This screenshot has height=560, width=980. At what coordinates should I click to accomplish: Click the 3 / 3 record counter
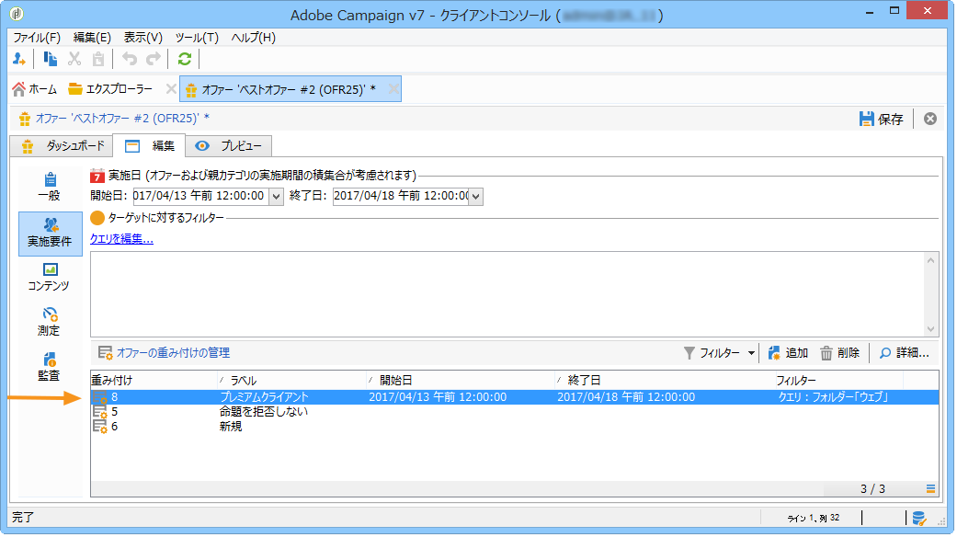pyautogui.click(x=872, y=489)
